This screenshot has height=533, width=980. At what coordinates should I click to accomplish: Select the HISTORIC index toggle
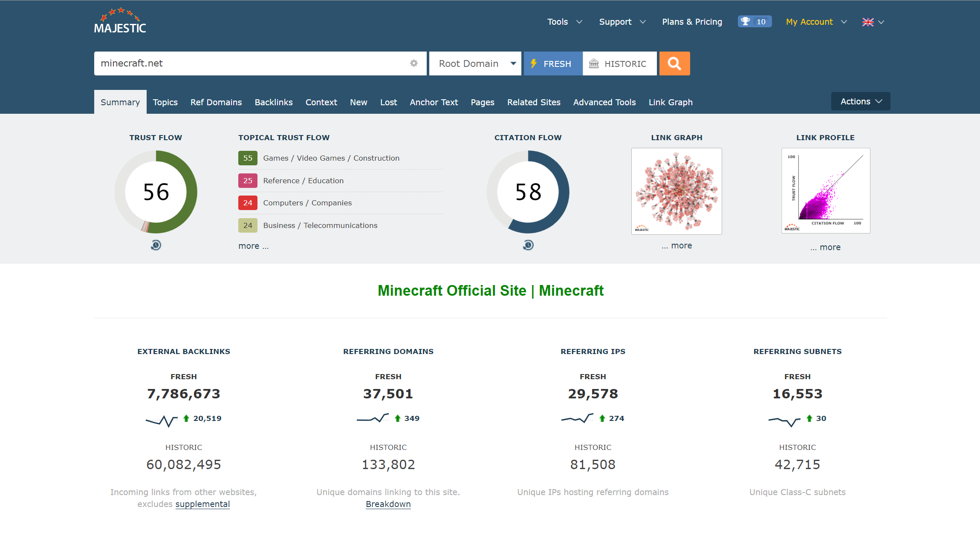619,63
